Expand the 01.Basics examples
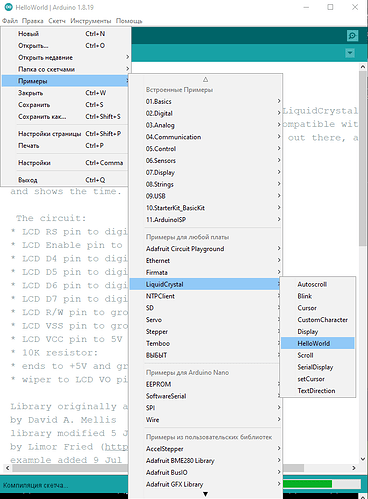This screenshot has width=368, height=499. (206, 101)
